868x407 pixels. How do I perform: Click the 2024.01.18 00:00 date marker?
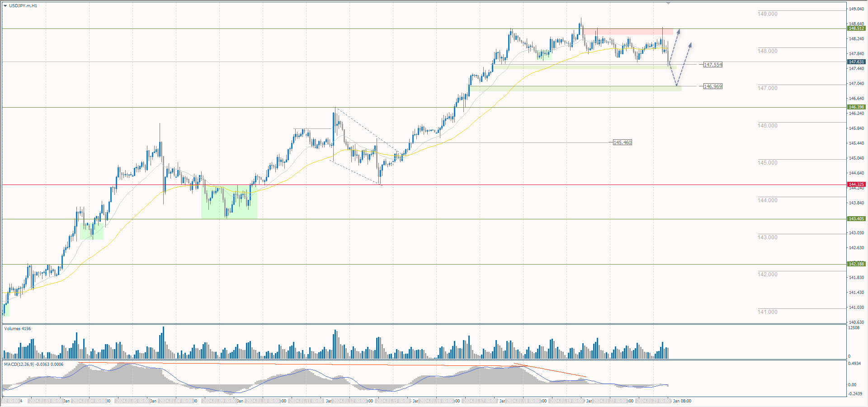[523, 401]
